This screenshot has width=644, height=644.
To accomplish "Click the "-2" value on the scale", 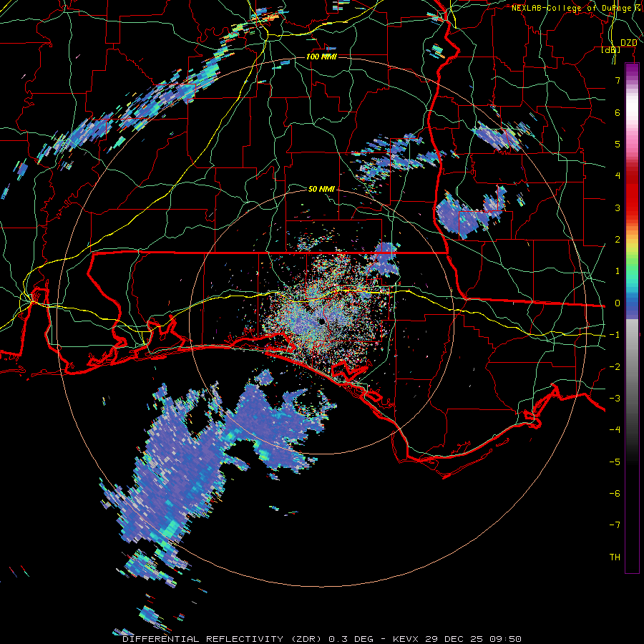I will 615,367.
